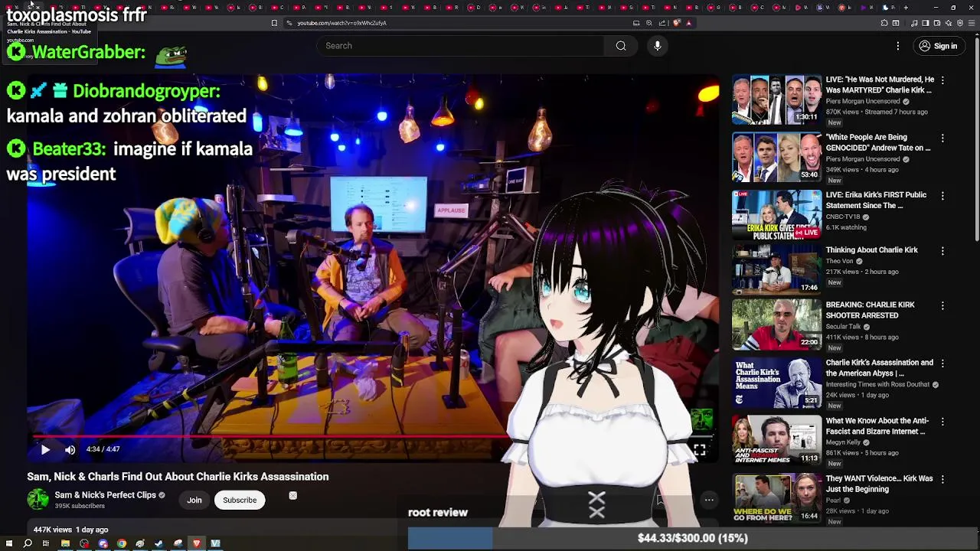Viewport: 980px width, 551px height.
Task: Open CNBC-TV18 Erika Kirk live thumbnail
Action: click(776, 215)
